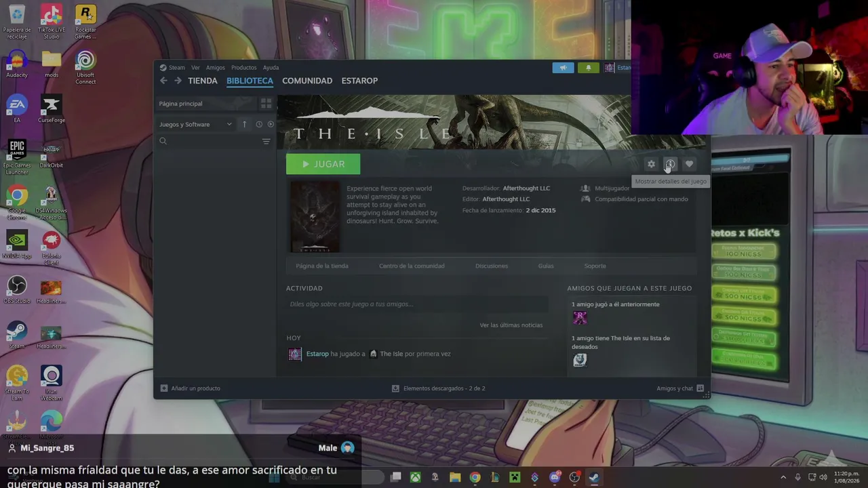Switch library to grid collections view
The width and height of the screenshot is (868, 488).
pos(266,104)
